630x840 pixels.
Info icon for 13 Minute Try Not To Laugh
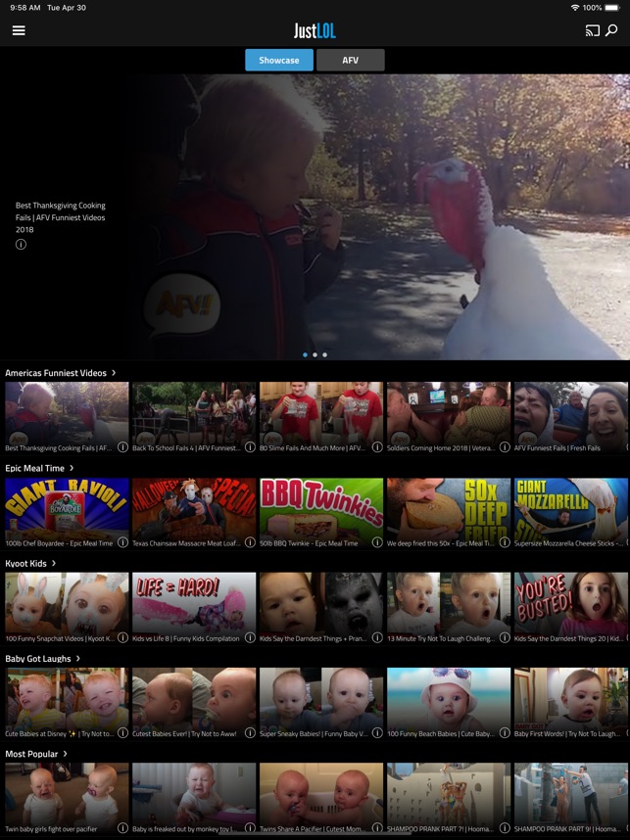pyautogui.click(x=505, y=637)
